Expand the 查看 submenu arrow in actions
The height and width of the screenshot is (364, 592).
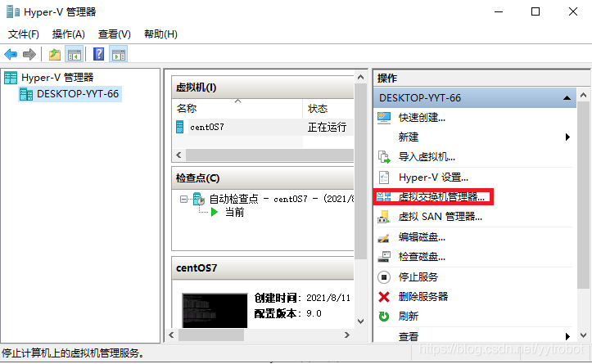(567, 336)
